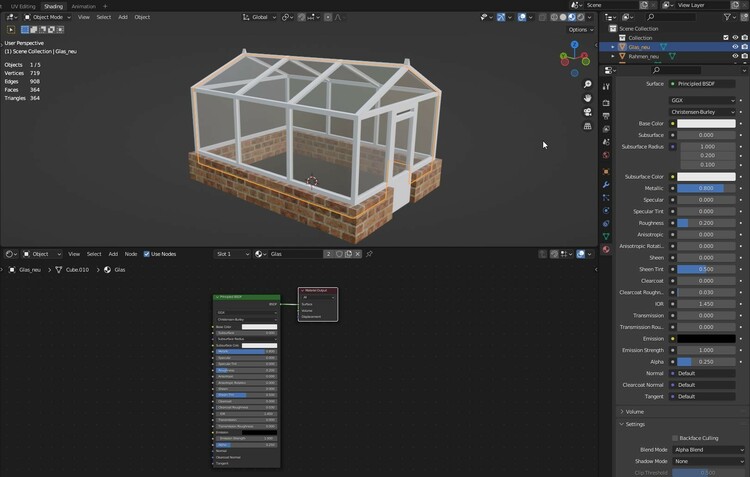Hide Rahmen_neu with its eye icon
The width and height of the screenshot is (750, 477).
coord(735,56)
